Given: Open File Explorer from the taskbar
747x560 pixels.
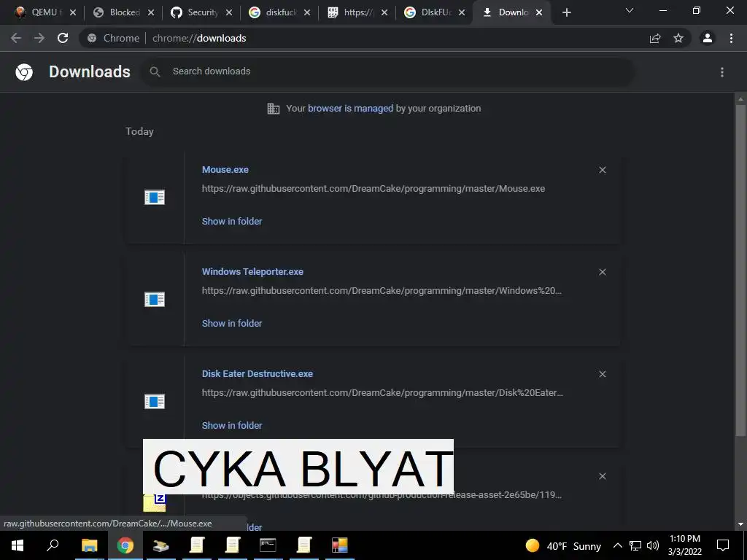Looking at the screenshot, I should coord(89,545).
